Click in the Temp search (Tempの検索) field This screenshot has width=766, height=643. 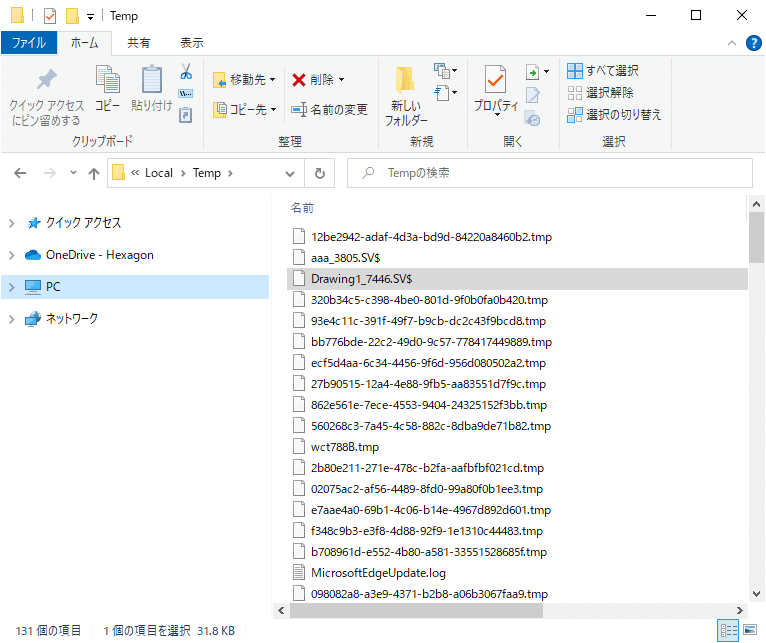coord(550,173)
